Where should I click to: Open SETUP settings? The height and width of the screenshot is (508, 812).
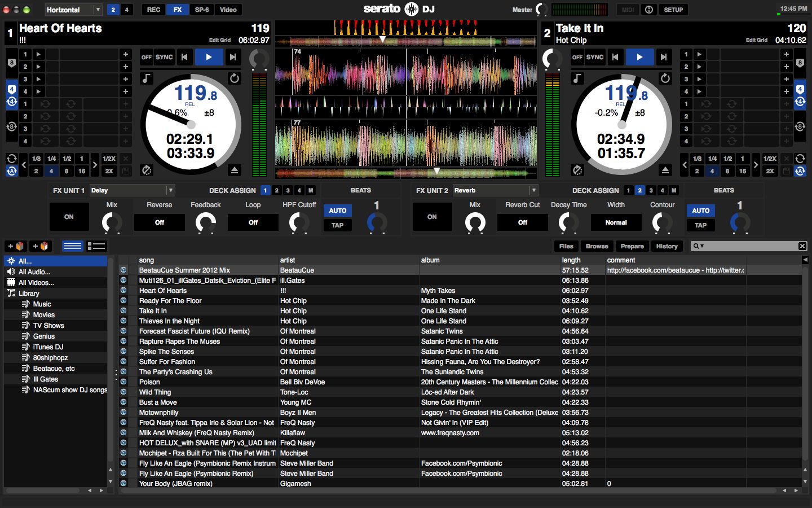[x=673, y=10]
